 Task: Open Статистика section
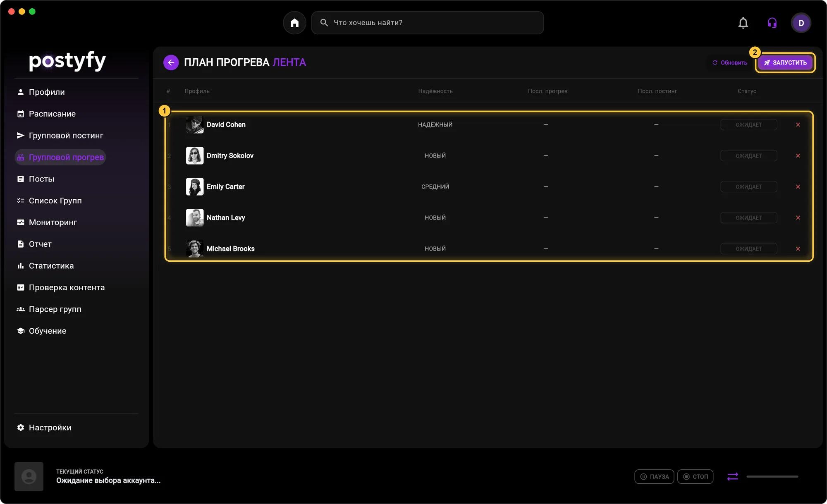click(45, 265)
